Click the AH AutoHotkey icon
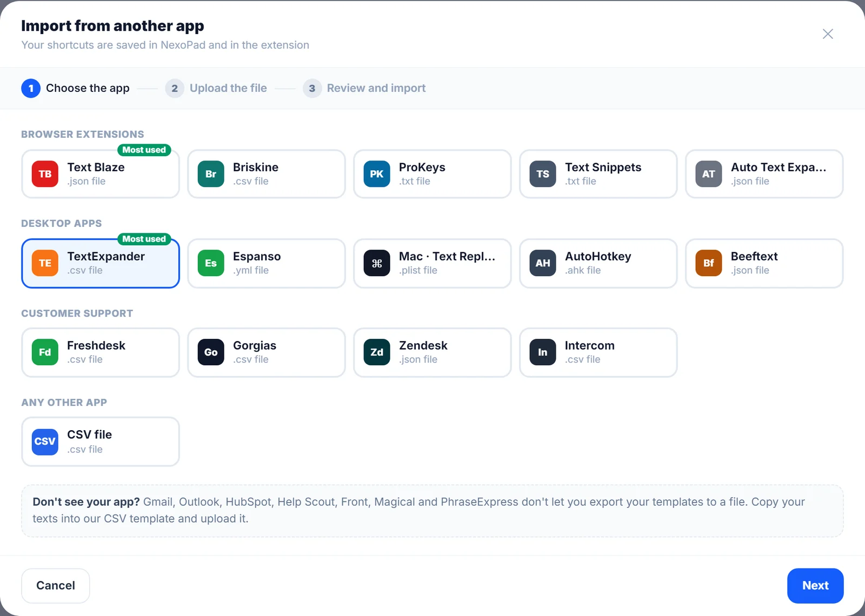 pos(543,263)
